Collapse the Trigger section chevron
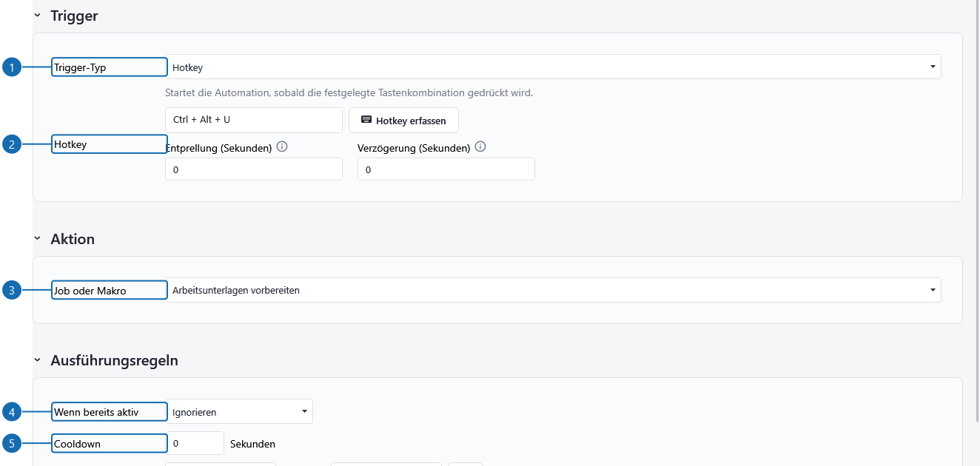Screen dimensions: 980x466 tap(37, 16)
